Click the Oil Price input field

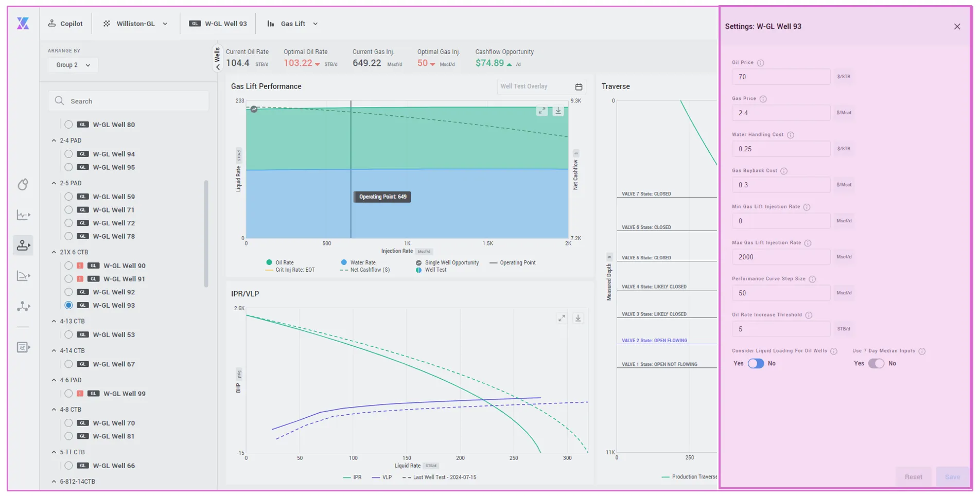point(781,77)
